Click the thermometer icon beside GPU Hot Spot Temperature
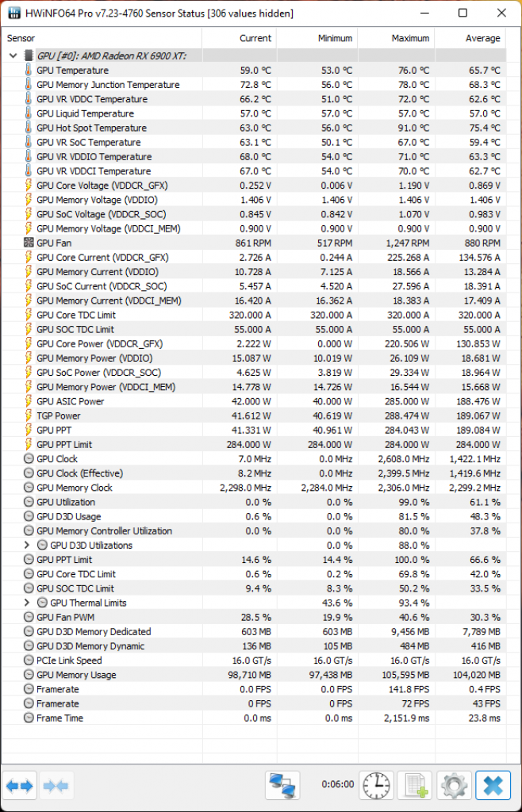 click(29, 128)
